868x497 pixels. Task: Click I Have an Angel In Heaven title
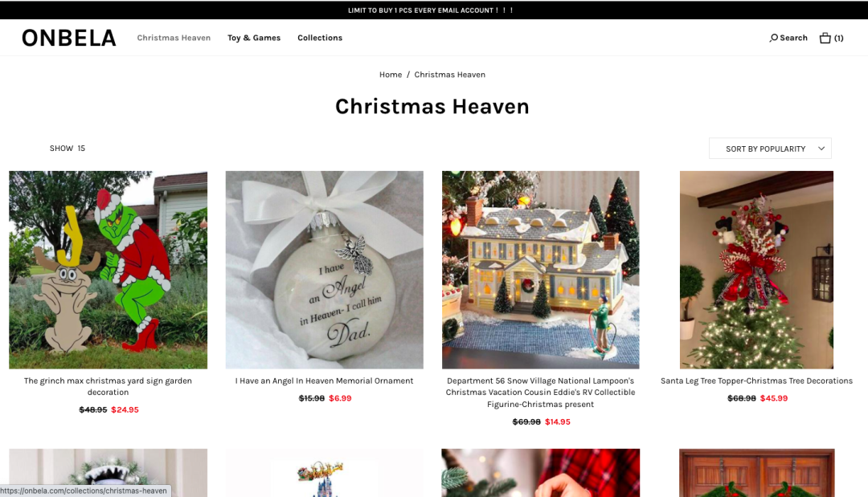[x=325, y=381]
